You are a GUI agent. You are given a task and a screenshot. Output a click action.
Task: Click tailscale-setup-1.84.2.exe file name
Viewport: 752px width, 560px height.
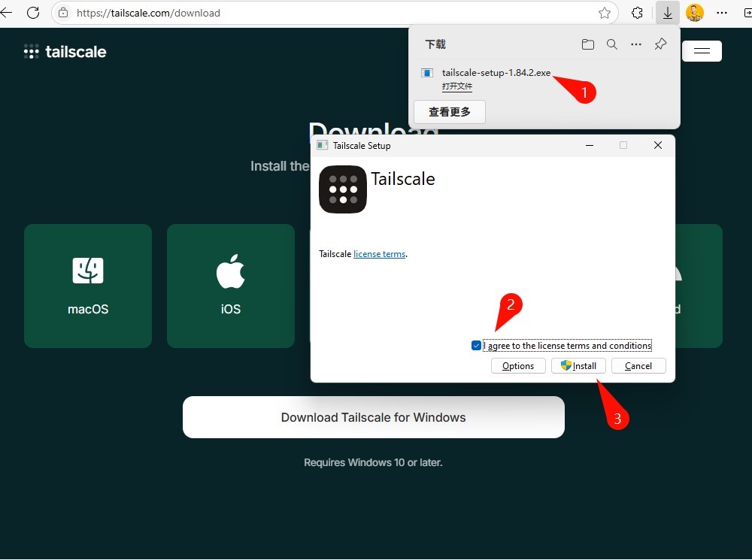point(496,73)
